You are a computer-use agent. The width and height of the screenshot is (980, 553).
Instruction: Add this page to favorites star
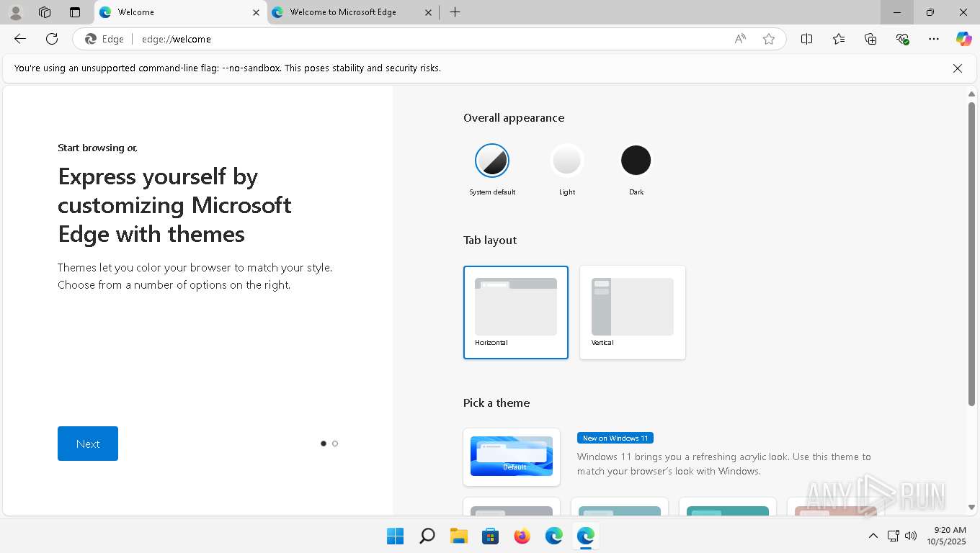tap(769, 39)
